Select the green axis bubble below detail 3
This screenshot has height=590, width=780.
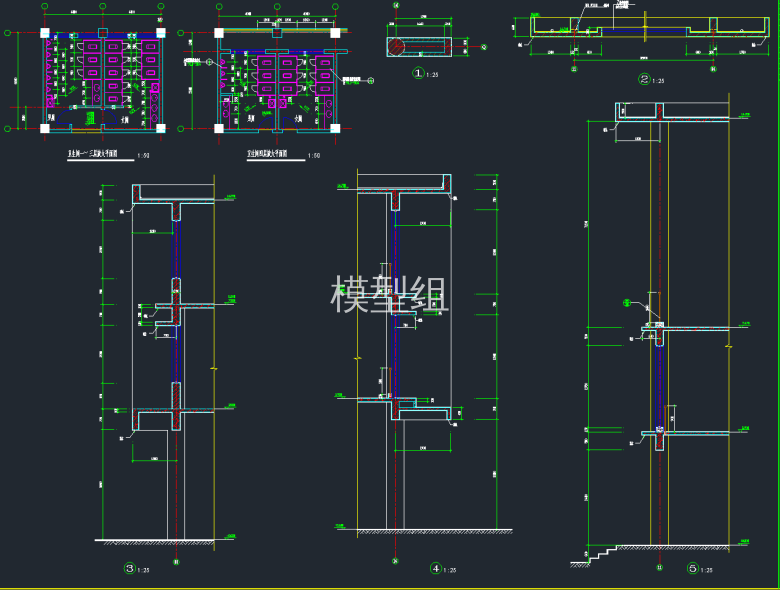pyautogui.click(x=177, y=562)
